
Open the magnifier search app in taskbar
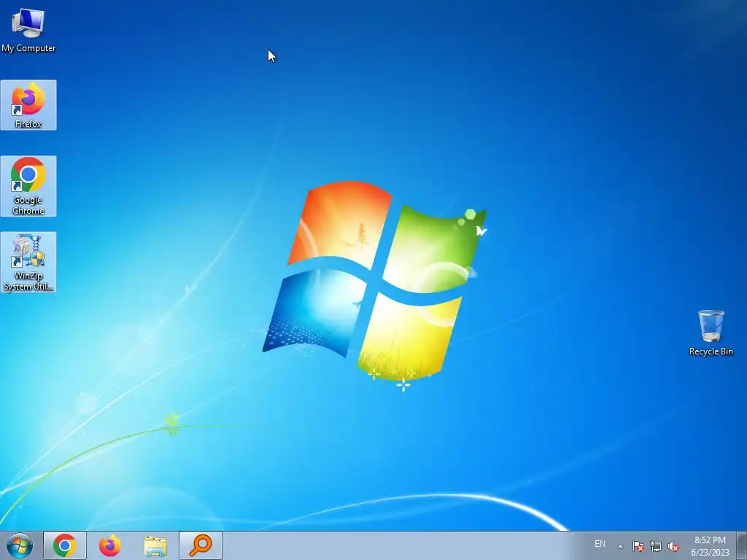pyautogui.click(x=201, y=545)
